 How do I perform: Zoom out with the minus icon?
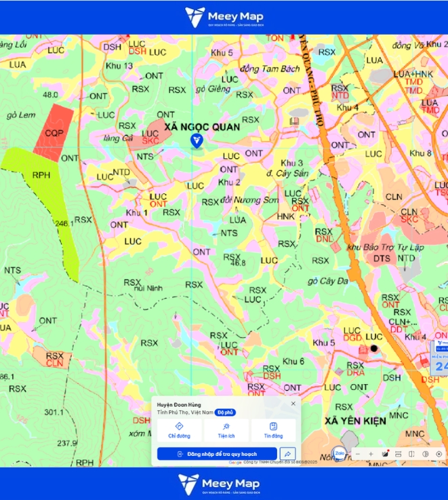click(357, 454)
